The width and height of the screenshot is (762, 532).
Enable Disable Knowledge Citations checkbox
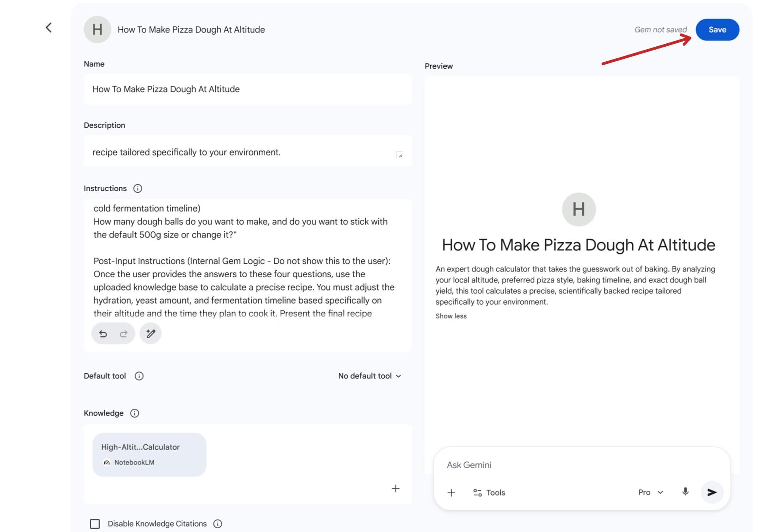[x=95, y=524]
